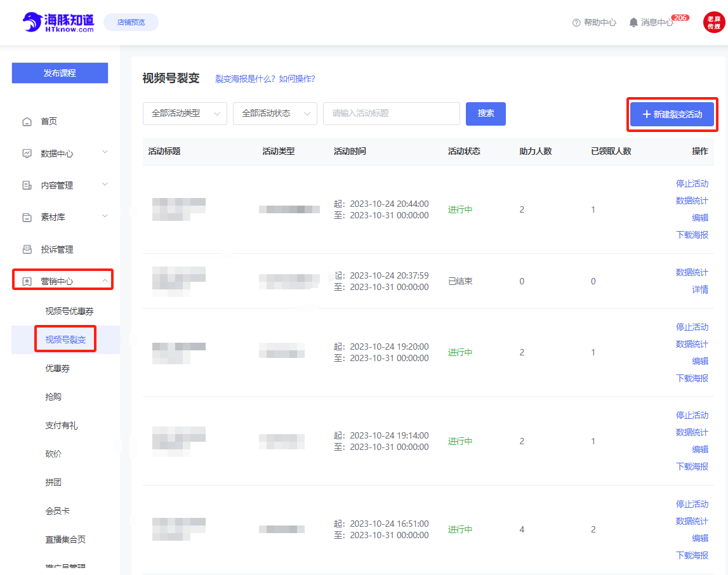The width and height of the screenshot is (728, 575).
Task: Click the 已领取人数 column header
Action: click(x=611, y=151)
